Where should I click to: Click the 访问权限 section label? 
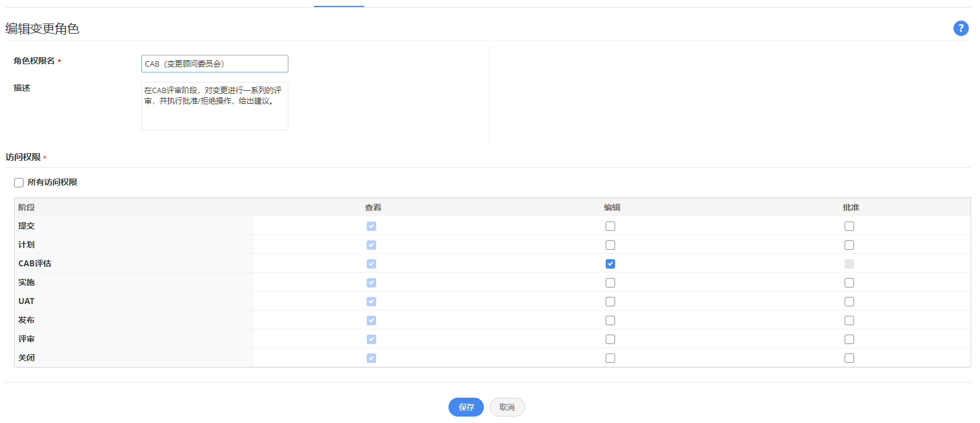(x=23, y=157)
